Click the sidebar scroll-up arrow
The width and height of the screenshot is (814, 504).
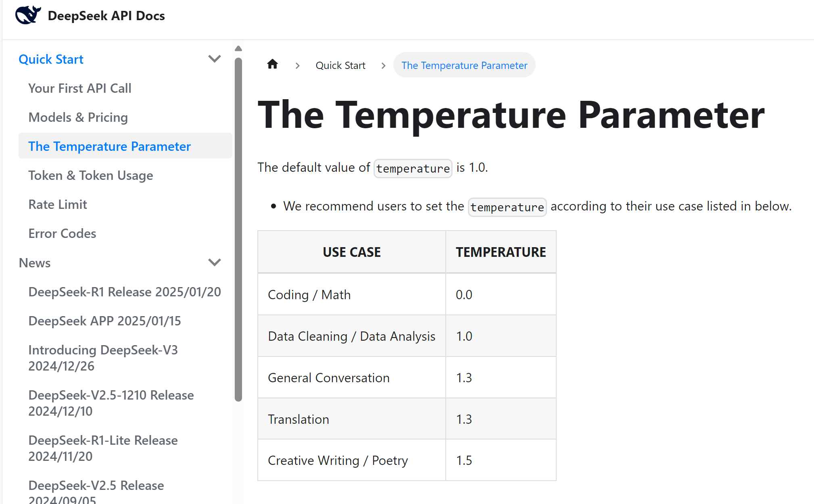[238, 49]
